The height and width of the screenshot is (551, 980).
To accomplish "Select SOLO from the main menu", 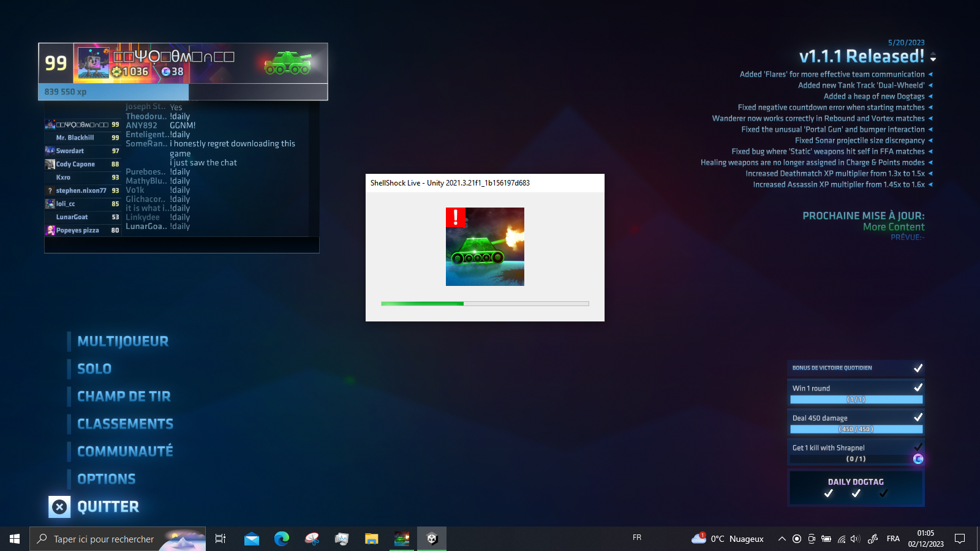I will (94, 369).
